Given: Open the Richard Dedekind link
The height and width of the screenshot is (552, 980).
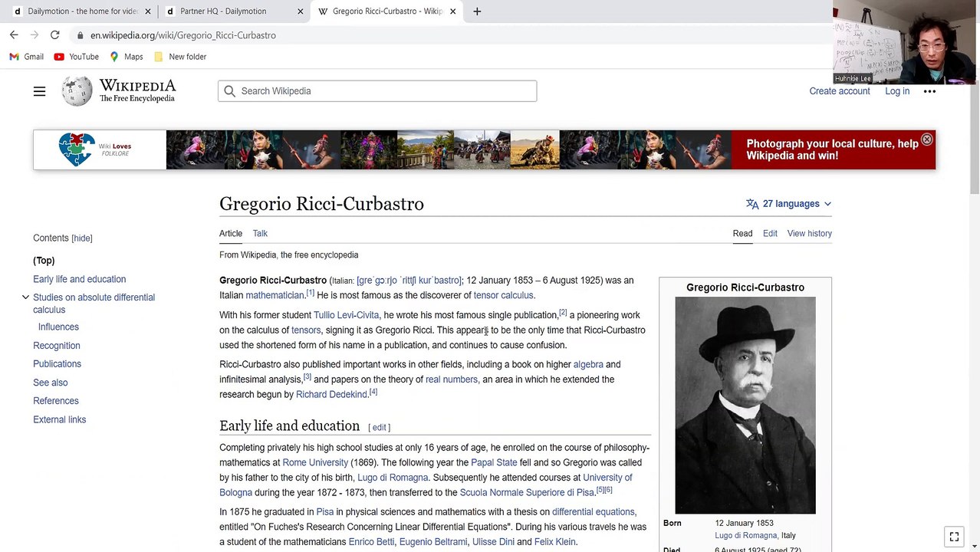Looking at the screenshot, I should pyautogui.click(x=331, y=395).
